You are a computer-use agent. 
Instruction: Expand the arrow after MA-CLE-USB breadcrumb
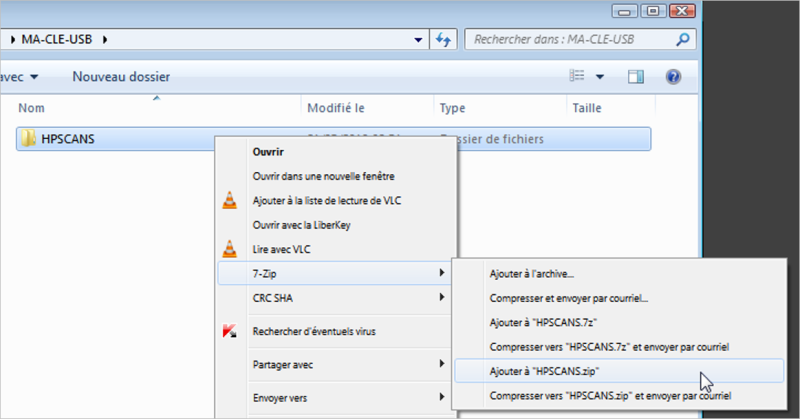105,39
